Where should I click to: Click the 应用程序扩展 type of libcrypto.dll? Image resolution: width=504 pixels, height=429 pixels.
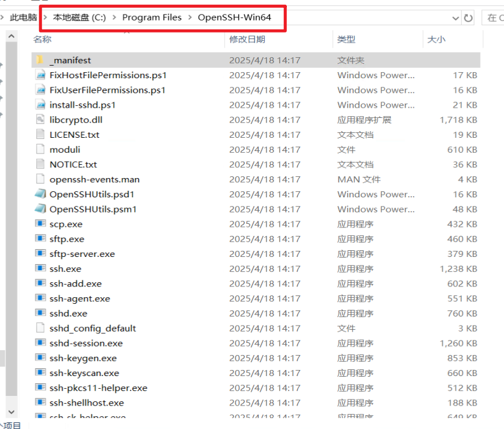coord(364,120)
